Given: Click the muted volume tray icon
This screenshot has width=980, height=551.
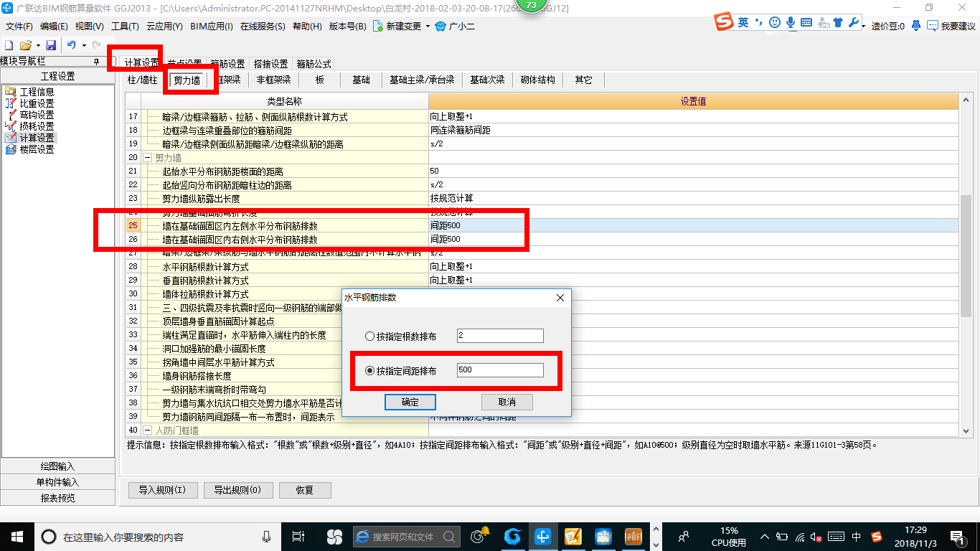Looking at the screenshot, I should click(816, 537).
